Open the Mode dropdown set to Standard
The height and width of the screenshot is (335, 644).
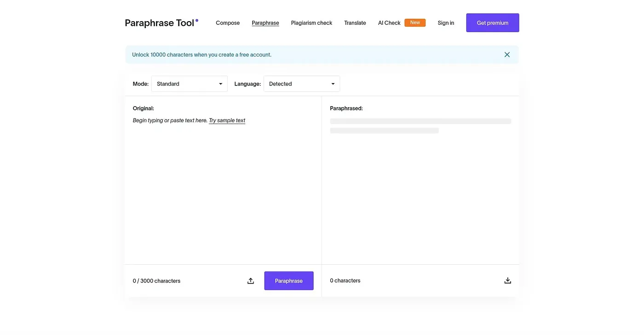pyautogui.click(x=190, y=84)
